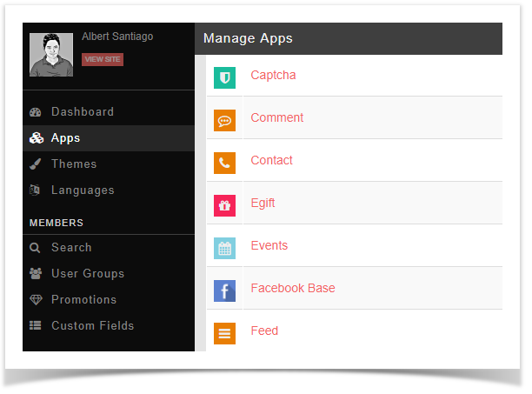This screenshot has width=532, height=394.
Task: Click Albert Santiago's profile avatar
Action: tap(51, 55)
